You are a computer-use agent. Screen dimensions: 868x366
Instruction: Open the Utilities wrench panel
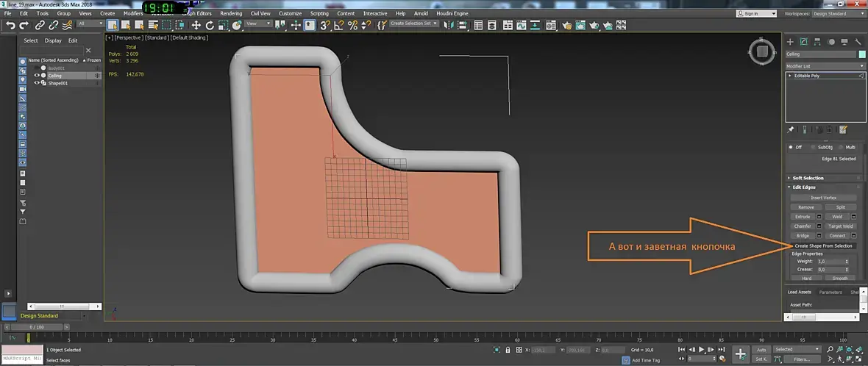tap(858, 42)
